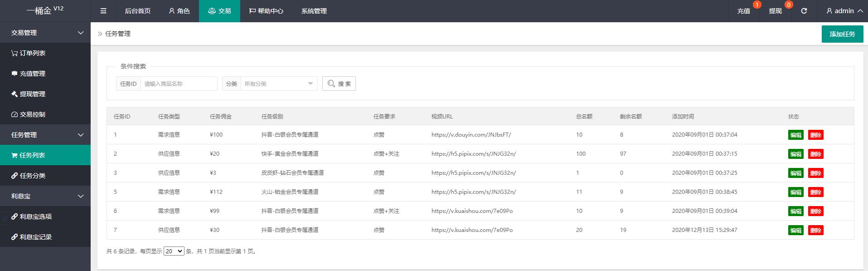Click the gauge icon beside 交易控制
Image resolution: width=868 pixels, height=271 pixels.
click(x=15, y=114)
